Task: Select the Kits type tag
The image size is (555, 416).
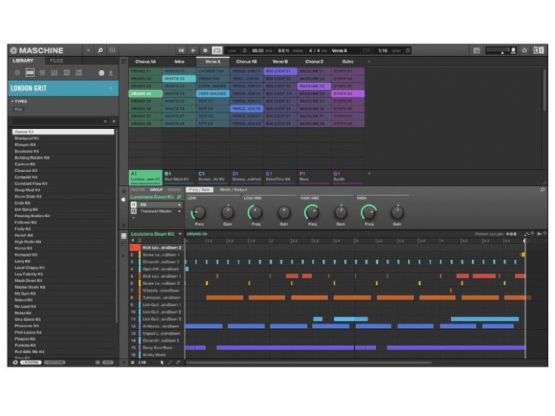Action: pos(18,109)
